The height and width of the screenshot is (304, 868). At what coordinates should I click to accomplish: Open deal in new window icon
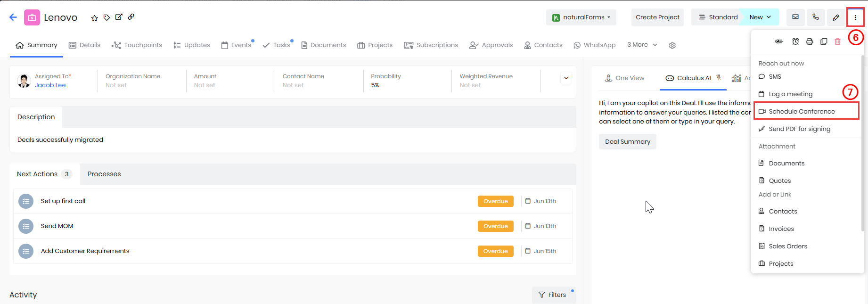click(x=119, y=17)
